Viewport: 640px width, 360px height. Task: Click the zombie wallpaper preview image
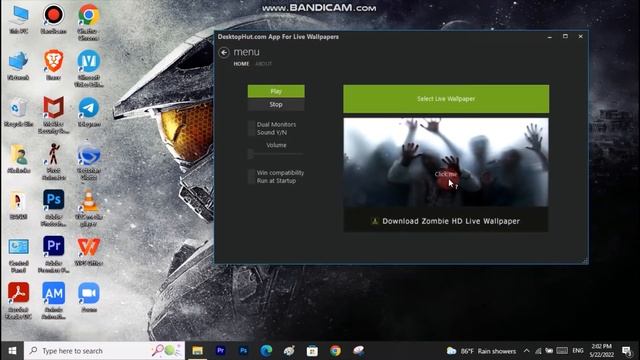[x=446, y=162]
